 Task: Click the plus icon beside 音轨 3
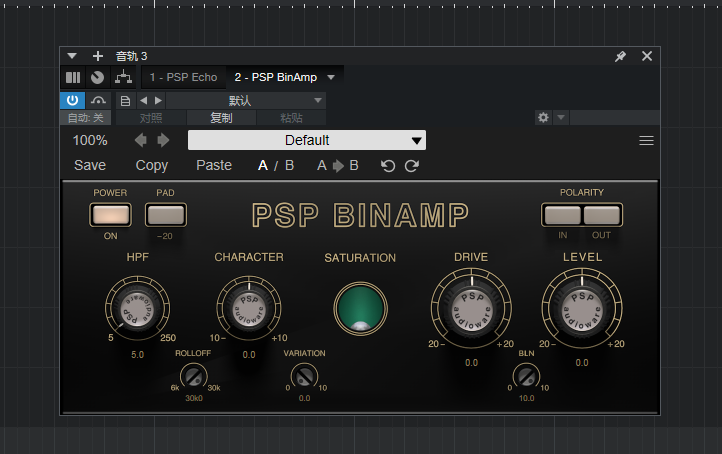98,57
